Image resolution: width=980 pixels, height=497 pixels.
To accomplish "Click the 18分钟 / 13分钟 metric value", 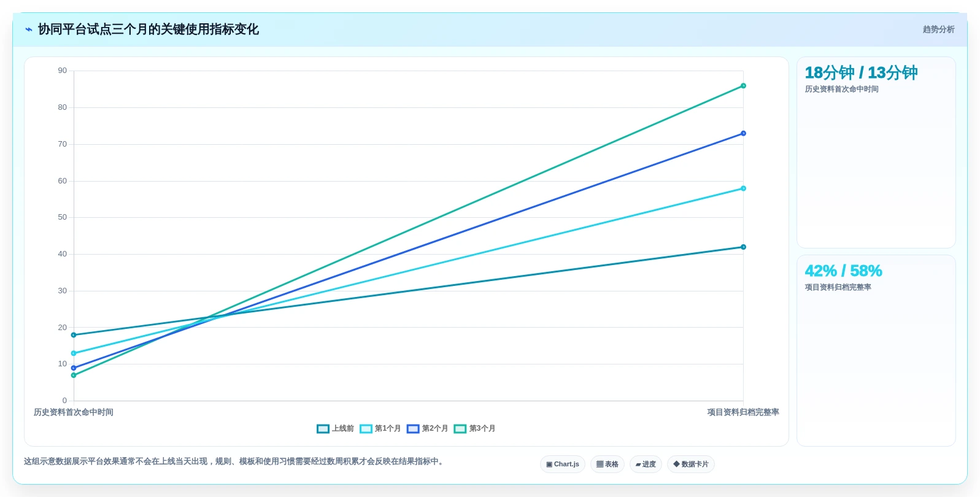I will click(861, 73).
